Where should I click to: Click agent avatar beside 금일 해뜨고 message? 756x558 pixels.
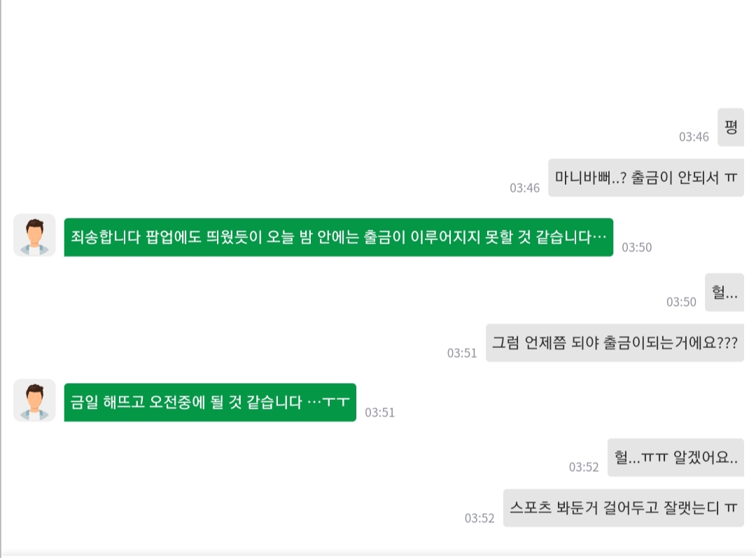[x=34, y=400]
